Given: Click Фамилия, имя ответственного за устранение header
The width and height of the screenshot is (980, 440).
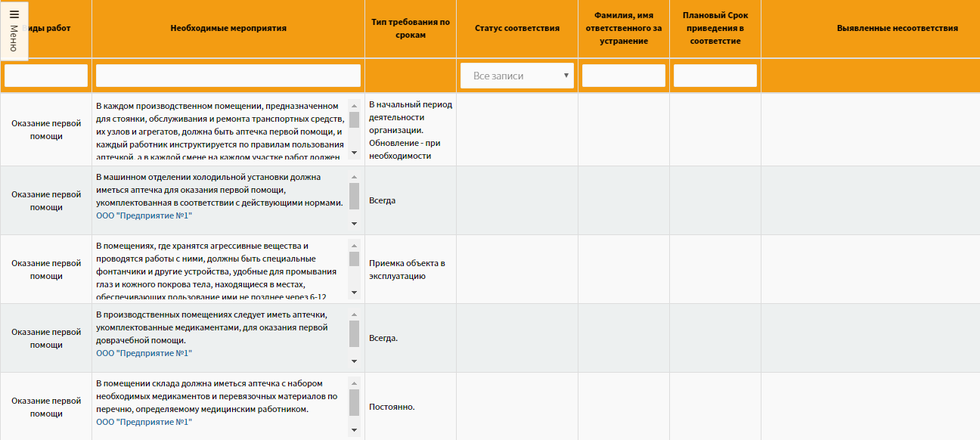Looking at the screenshot, I should [x=624, y=28].
